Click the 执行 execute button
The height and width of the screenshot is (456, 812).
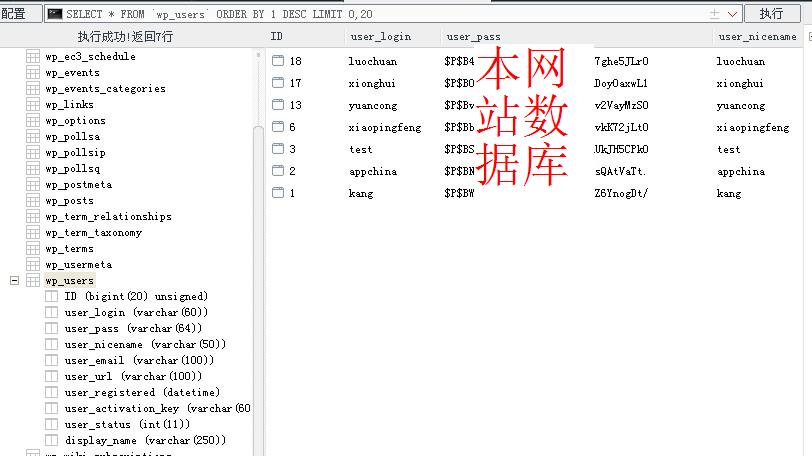[x=772, y=13]
